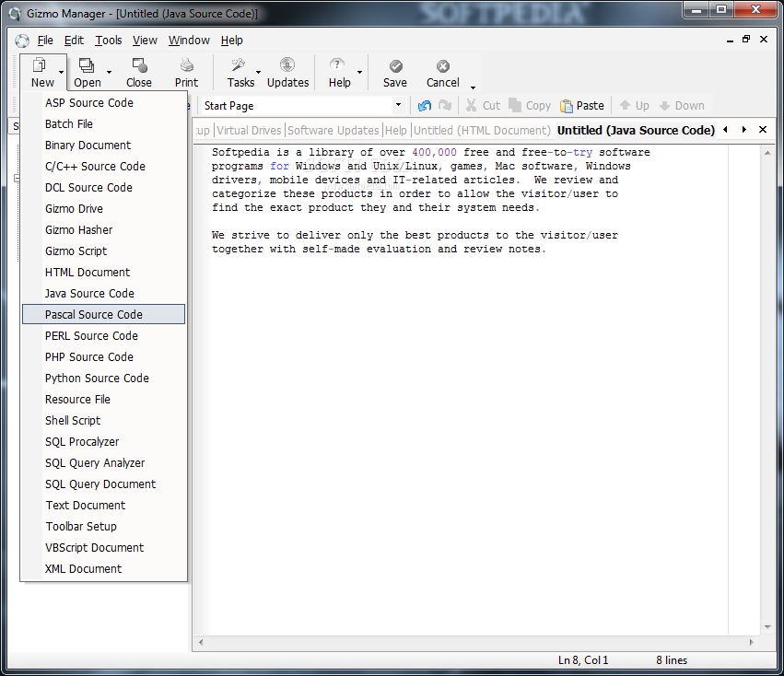Choose PERL Source Code entry
This screenshot has height=676, width=784.
[103, 335]
